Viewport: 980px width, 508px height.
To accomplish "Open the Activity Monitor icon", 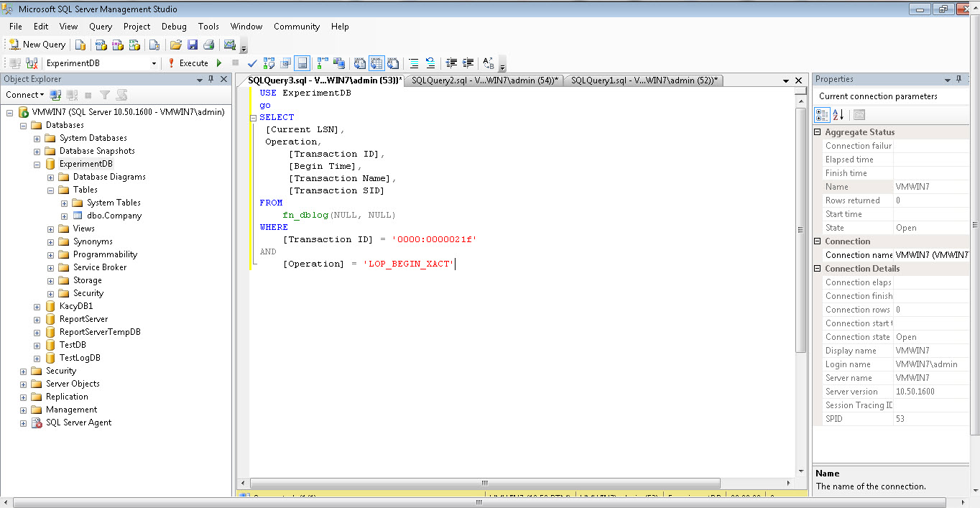I will point(230,45).
